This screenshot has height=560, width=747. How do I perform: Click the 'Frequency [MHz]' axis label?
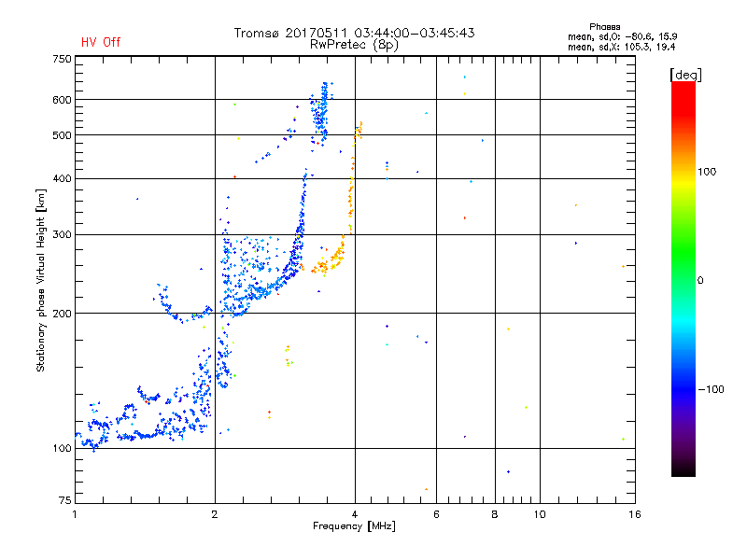354,526
